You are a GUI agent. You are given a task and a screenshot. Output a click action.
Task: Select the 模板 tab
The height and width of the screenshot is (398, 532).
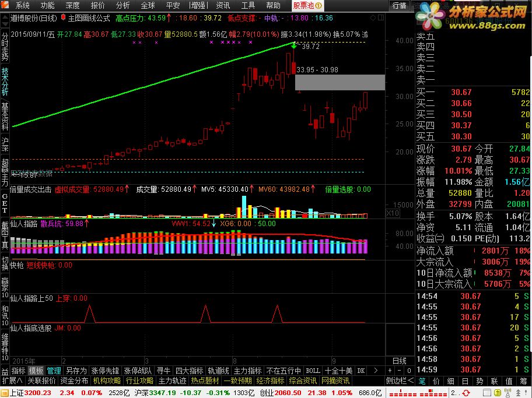tap(36, 371)
